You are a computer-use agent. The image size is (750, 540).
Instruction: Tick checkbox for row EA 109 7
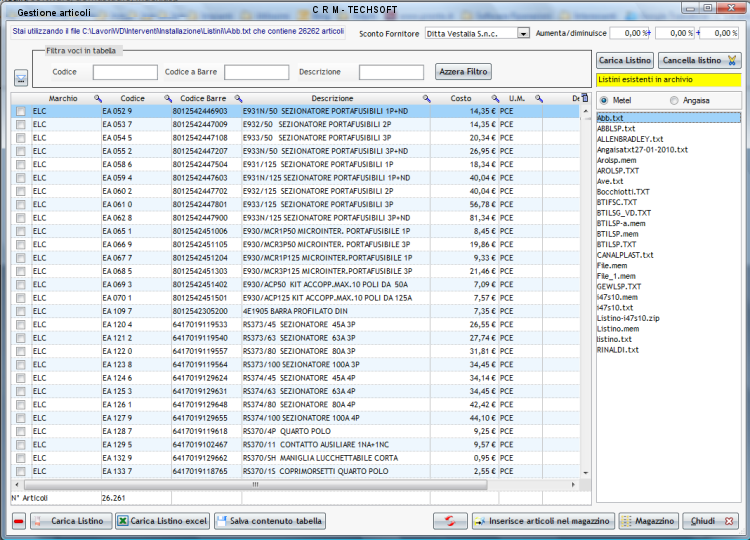tap(21, 311)
